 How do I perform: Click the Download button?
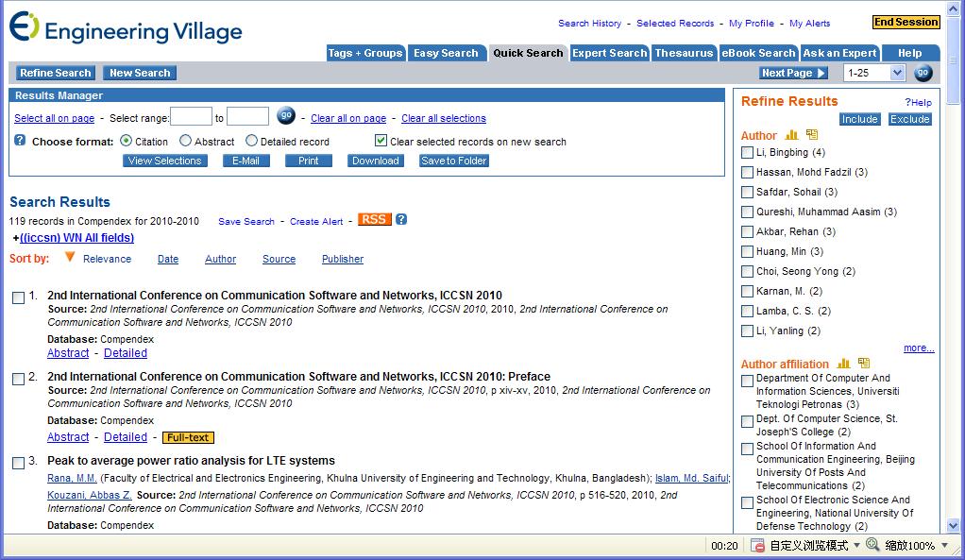(x=376, y=161)
